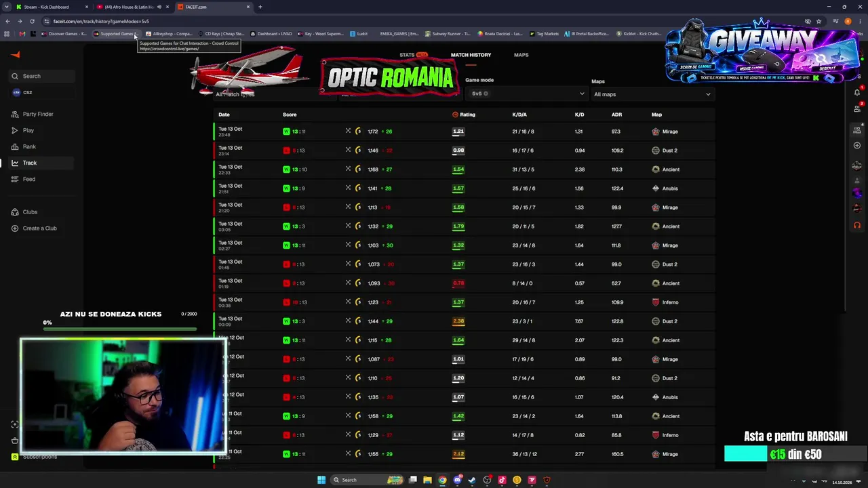Click the FACEIT sidebar Search field
This screenshot has height=488, width=868.
click(41, 76)
